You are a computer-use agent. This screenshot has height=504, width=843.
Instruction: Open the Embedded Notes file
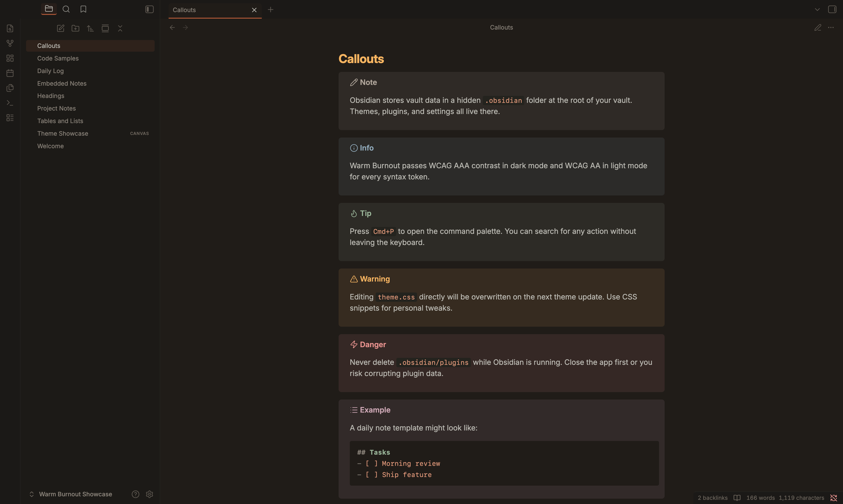click(90, 84)
